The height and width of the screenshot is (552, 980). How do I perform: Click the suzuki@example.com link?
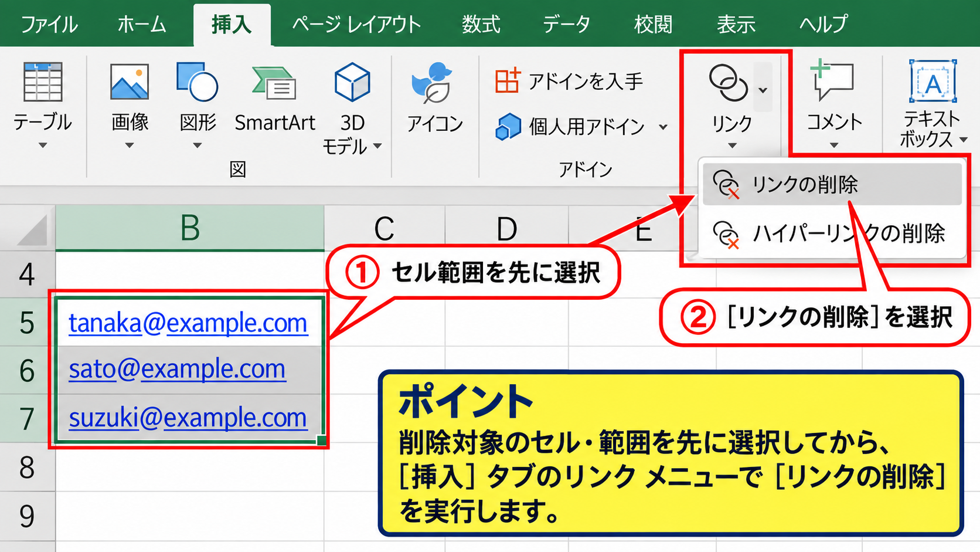point(188,418)
